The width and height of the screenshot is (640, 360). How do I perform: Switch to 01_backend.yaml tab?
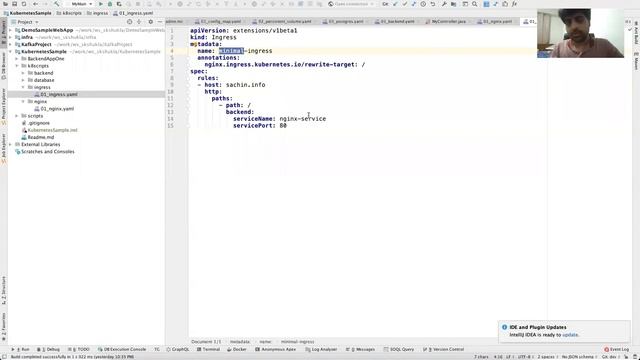click(398, 22)
